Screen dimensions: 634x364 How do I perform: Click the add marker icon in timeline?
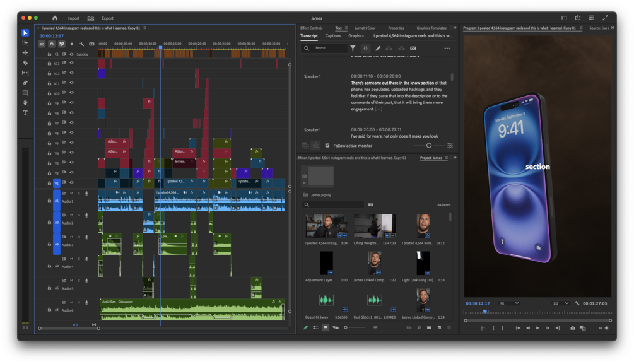click(x=71, y=44)
